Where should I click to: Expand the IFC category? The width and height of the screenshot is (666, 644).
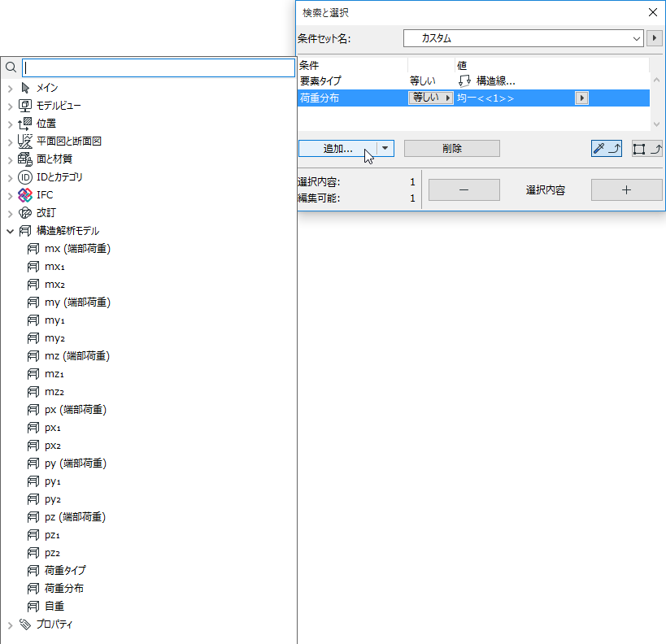point(11,196)
